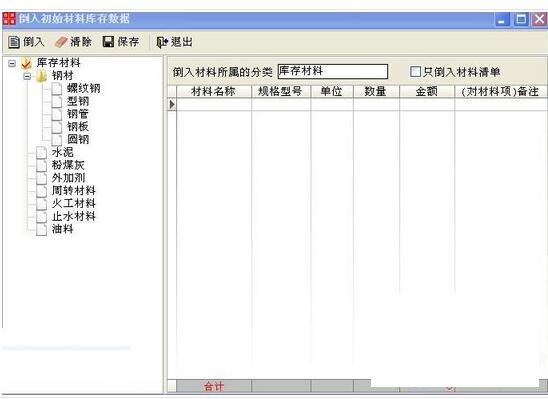The image size is (548, 399).
Task: Select 库存材料 in the tree
Action: pyautogui.click(x=58, y=63)
